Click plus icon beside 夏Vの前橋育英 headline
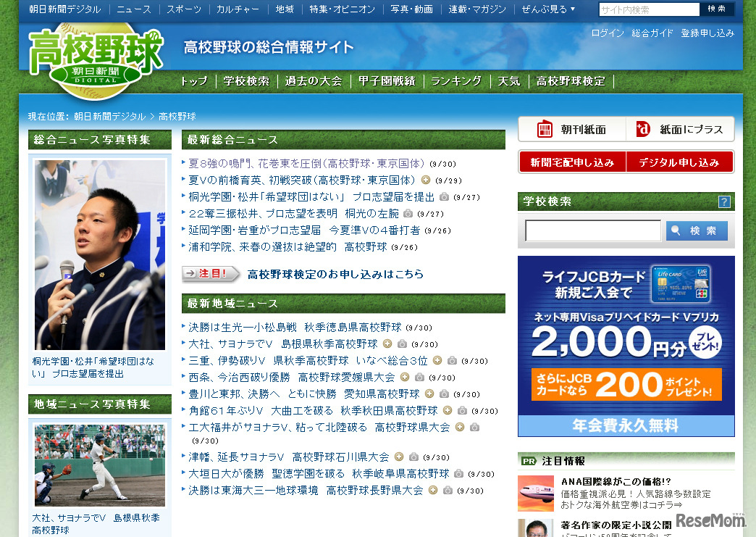The height and width of the screenshot is (537, 756). click(425, 180)
